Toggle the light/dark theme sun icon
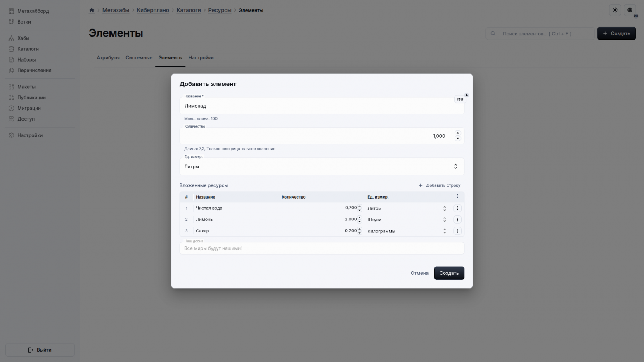This screenshot has width=644, height=362. point(615,10)
